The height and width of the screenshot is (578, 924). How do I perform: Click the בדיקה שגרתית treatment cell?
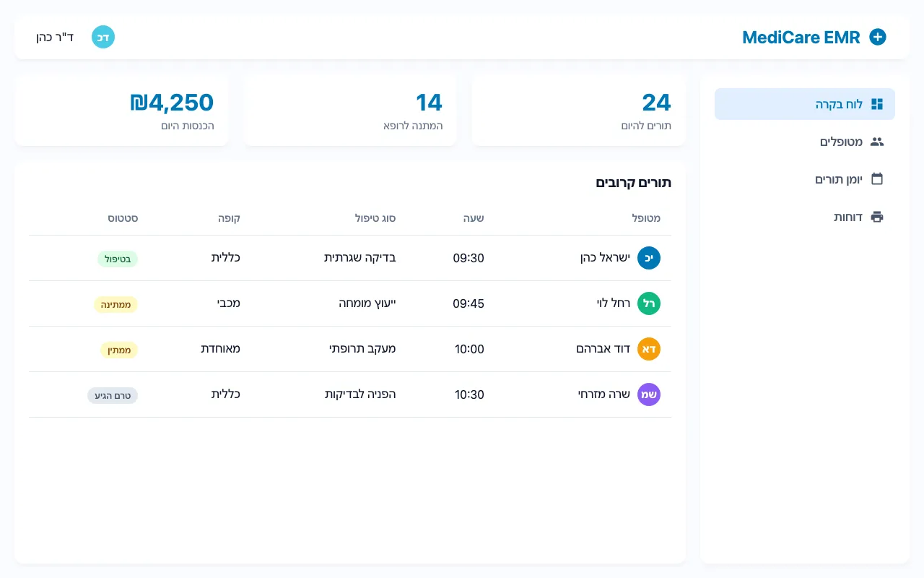[x=359, y=258]
